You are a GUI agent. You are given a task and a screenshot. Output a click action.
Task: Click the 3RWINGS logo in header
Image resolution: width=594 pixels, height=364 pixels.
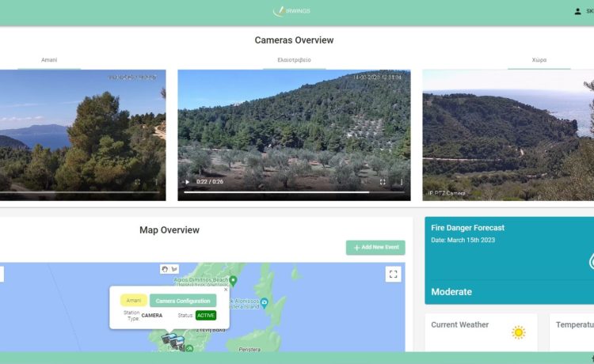(x=293, y=11)
